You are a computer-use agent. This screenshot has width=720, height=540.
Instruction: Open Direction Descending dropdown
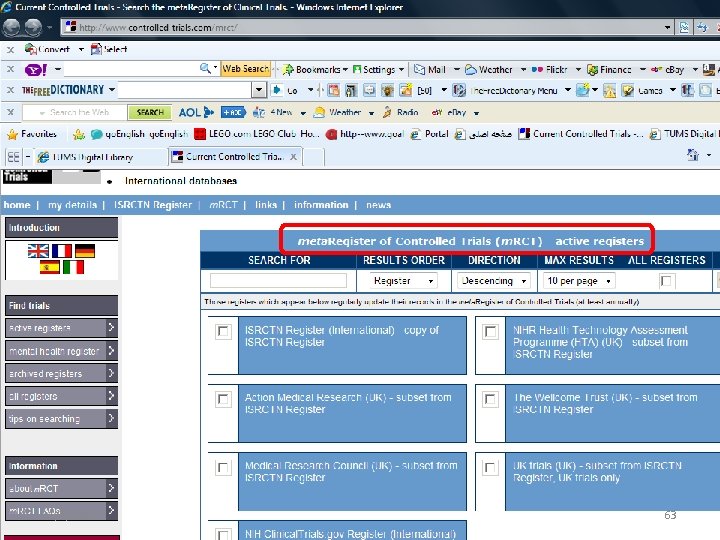(494, 281)
